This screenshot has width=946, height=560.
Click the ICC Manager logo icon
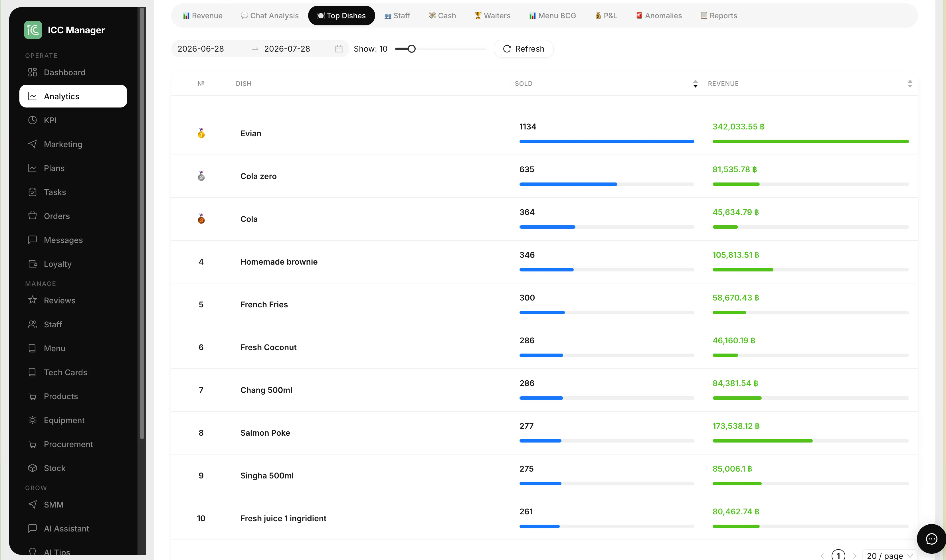[x=33, y=30]
